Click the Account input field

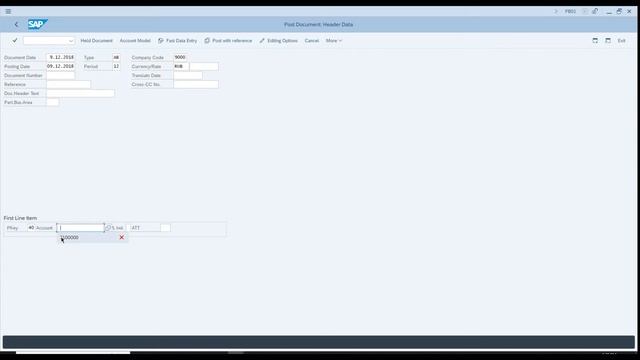pos(80,228)
